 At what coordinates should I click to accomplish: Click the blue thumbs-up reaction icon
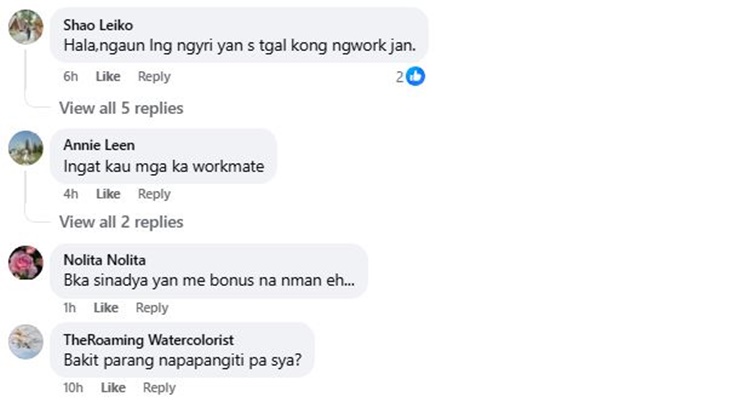click(415, 77)
